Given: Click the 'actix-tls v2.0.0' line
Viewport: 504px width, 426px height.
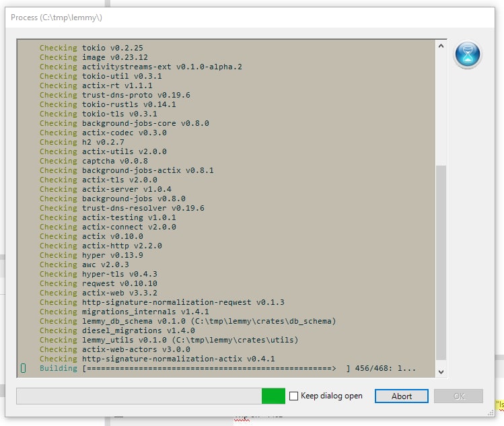Looking at the screenshot, I should pos(98,180).
